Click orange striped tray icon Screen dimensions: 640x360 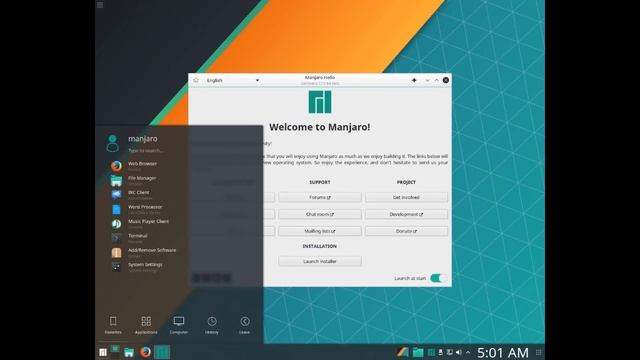click(402, 352)
